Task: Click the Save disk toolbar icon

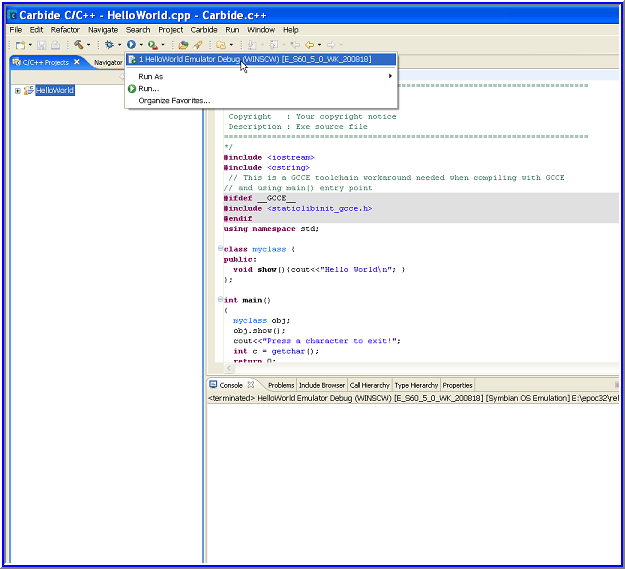Action: [x=42, y=44]
